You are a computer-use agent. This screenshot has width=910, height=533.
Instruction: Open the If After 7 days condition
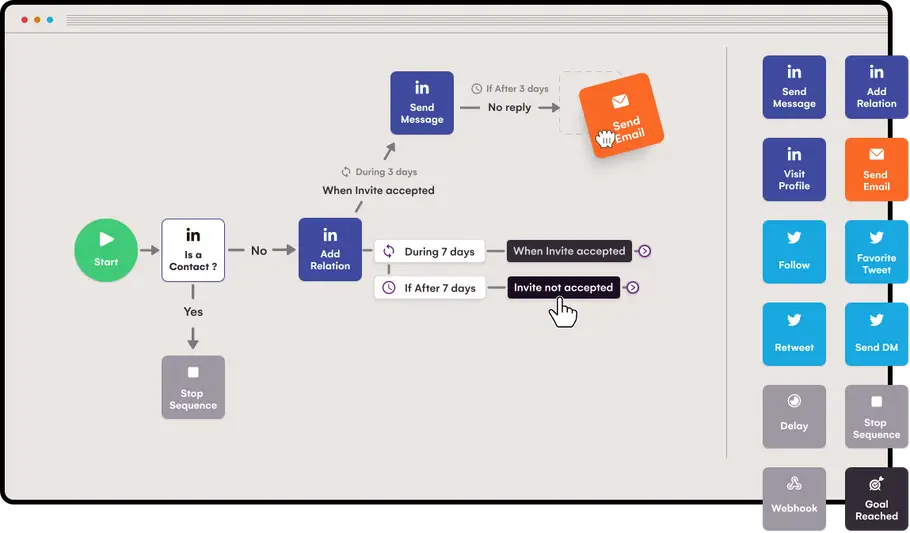[429, 288]
